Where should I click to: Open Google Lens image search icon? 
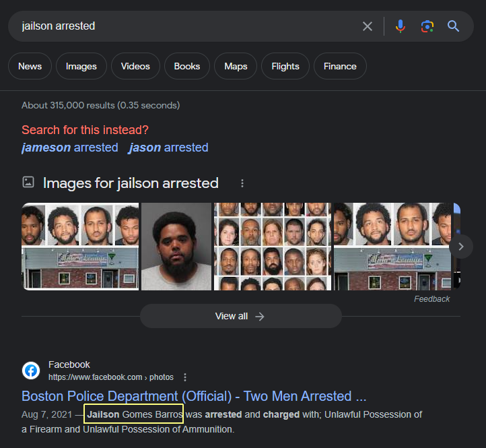pos(427,26)
